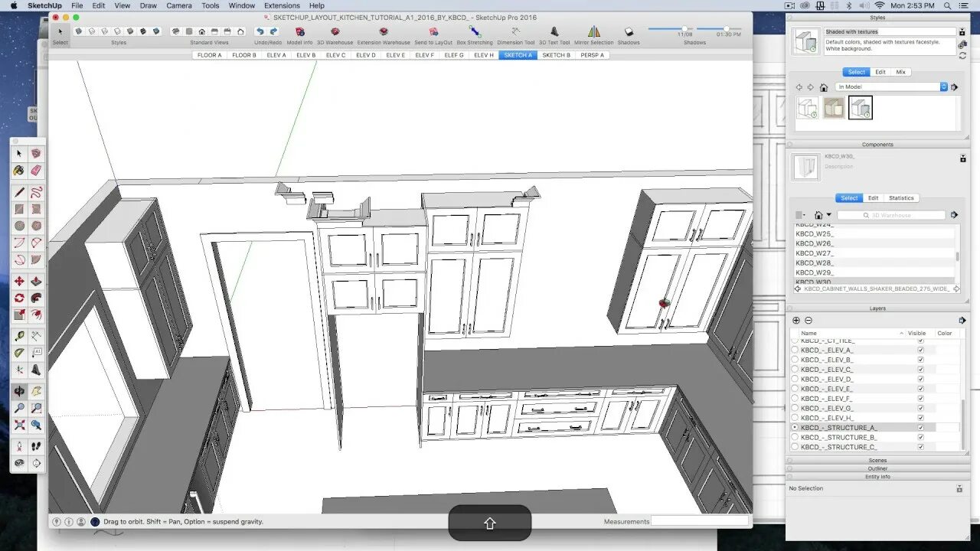Activate Dimension Tool icon
The width and height of the screenshot is (980, 551).
[516, 31]
